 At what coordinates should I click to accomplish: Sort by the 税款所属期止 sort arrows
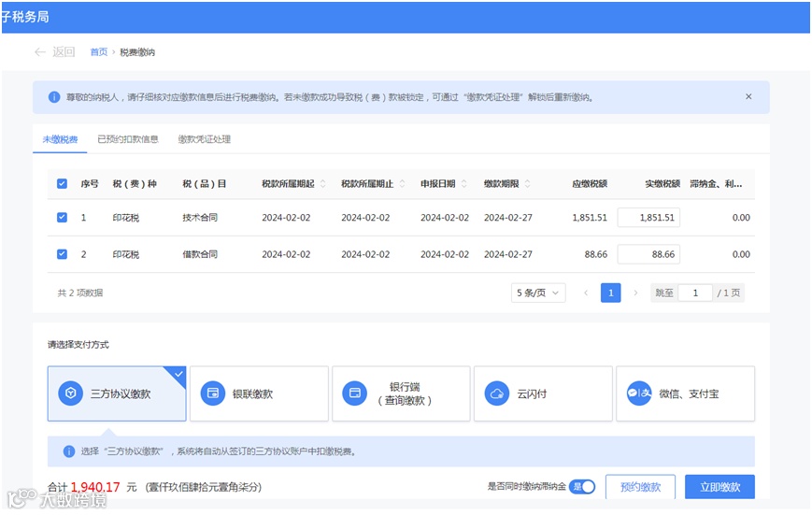pos(402,183)
